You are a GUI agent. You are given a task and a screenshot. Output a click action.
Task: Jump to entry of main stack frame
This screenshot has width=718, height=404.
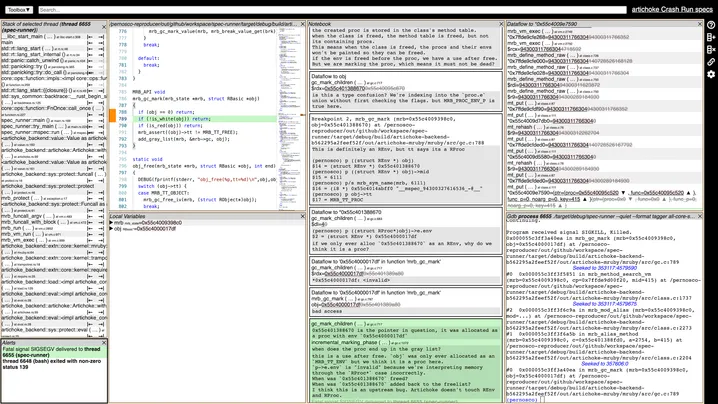pos(90,43)
